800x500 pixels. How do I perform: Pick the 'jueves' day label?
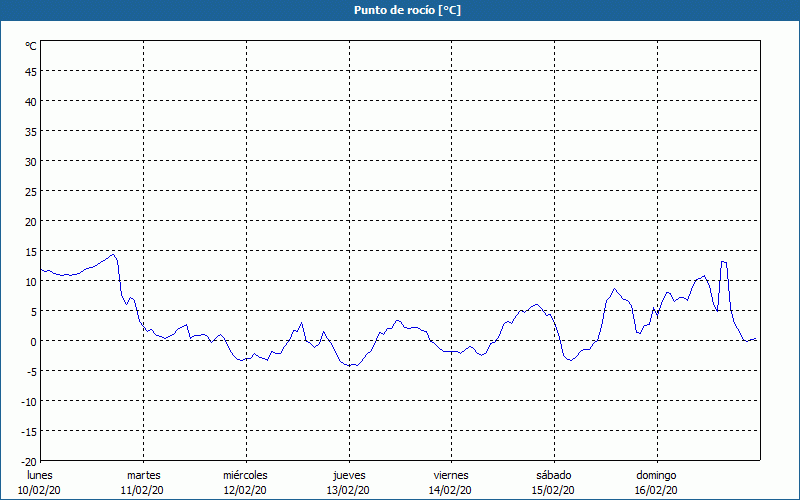point(348,475)
